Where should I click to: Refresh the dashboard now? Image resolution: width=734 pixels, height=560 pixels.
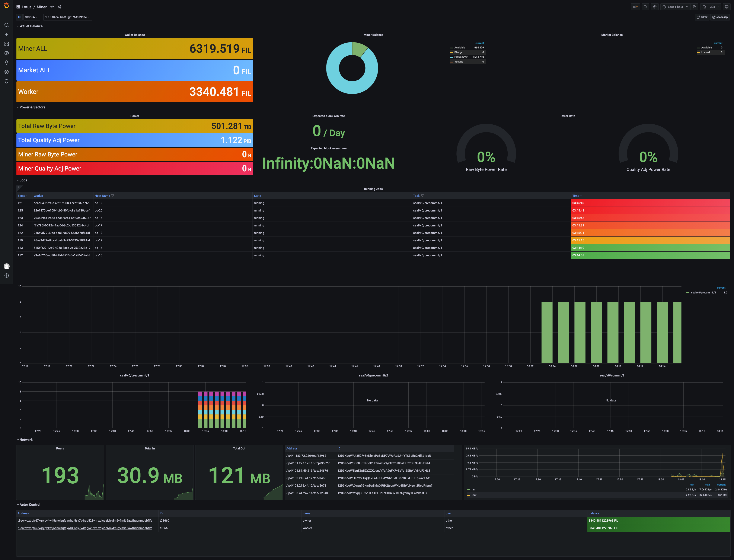[704, 7]
